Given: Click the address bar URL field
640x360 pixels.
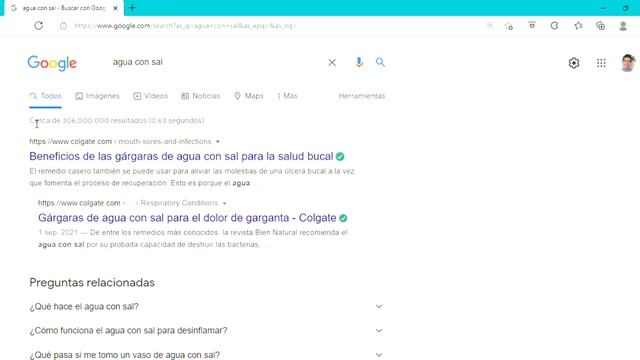Looking at the screenshot, I should pyautogui.click(x=185, y=26).
